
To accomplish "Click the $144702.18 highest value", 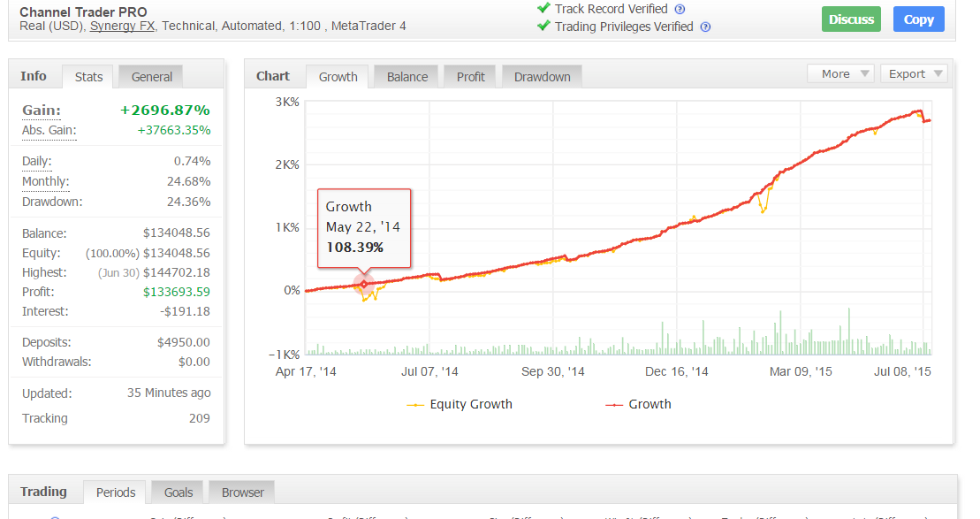I will pos(176,272).
